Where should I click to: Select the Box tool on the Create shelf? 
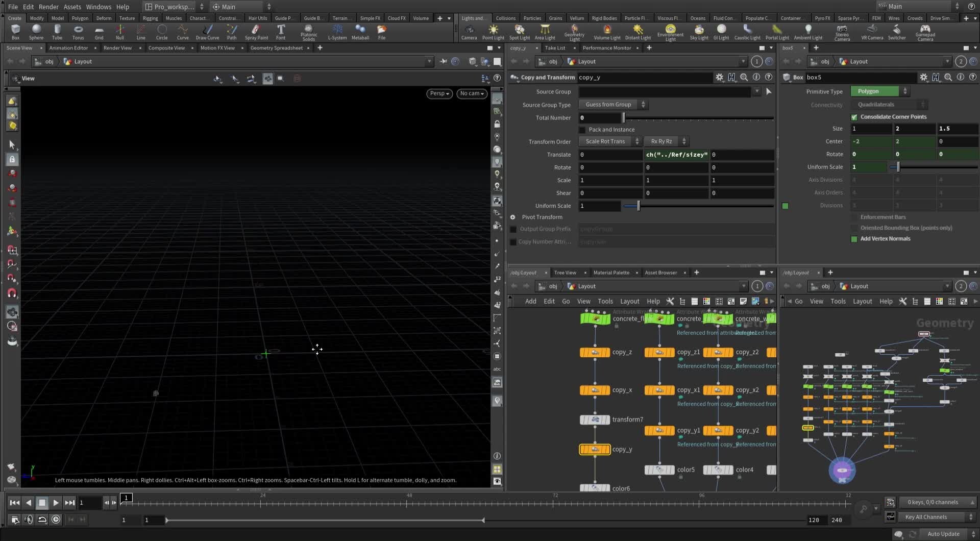click(x=15, y=32)
